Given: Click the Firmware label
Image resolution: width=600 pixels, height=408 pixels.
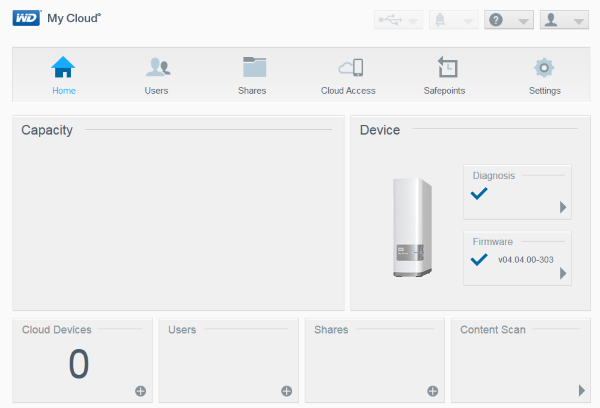Looking at the screenshot, I should pos(492,242).
